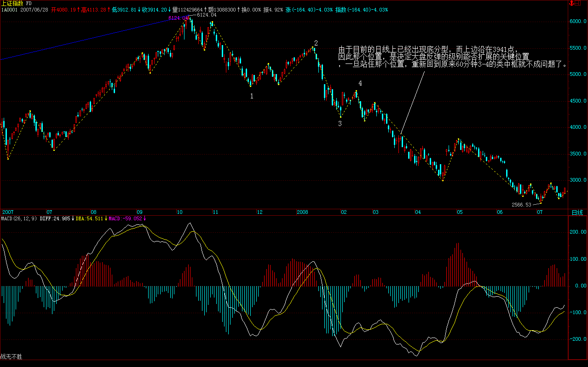Click the 2566.53 low price label
588x367 pixels.
click(x=521, y=205)
